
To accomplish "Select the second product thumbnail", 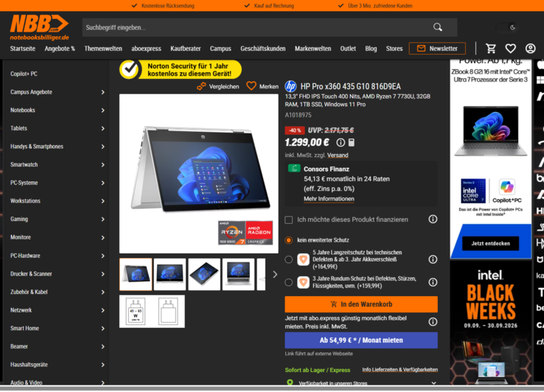I will tap(170, 274).
